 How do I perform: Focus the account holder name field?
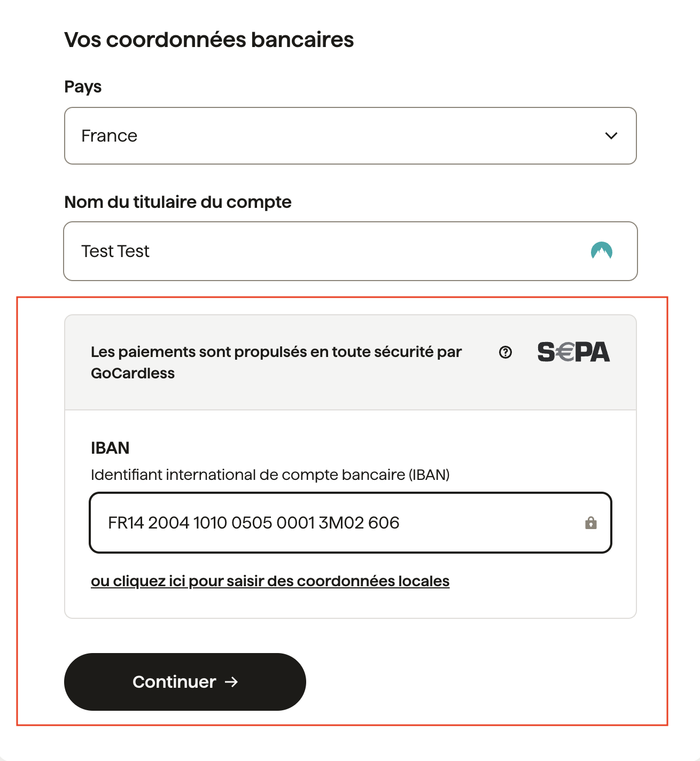pos(350,251)
